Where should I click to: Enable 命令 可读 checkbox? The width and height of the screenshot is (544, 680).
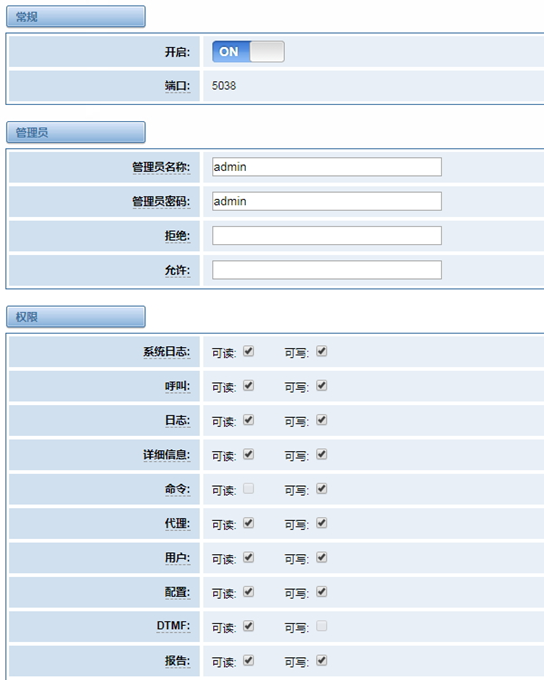pyautogui.click(x=248, y=488)
